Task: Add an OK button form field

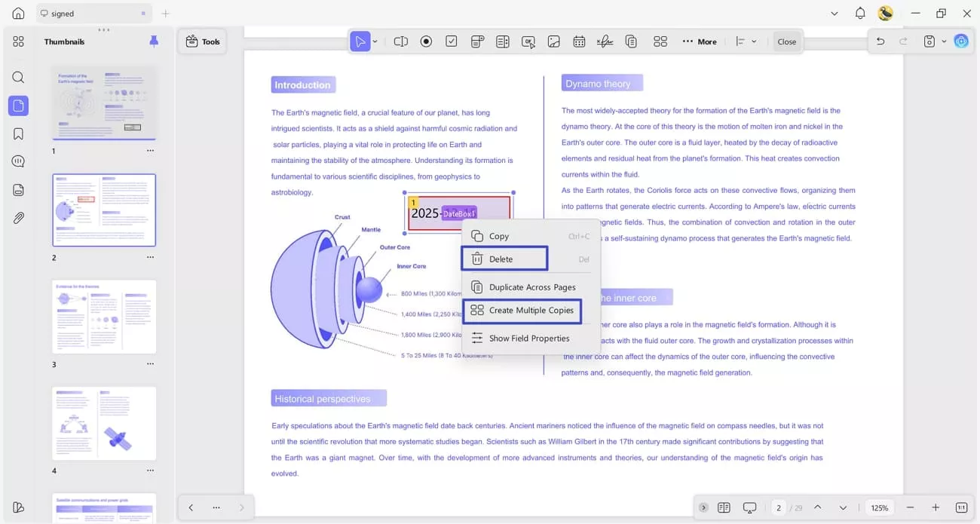Action: 528,41
